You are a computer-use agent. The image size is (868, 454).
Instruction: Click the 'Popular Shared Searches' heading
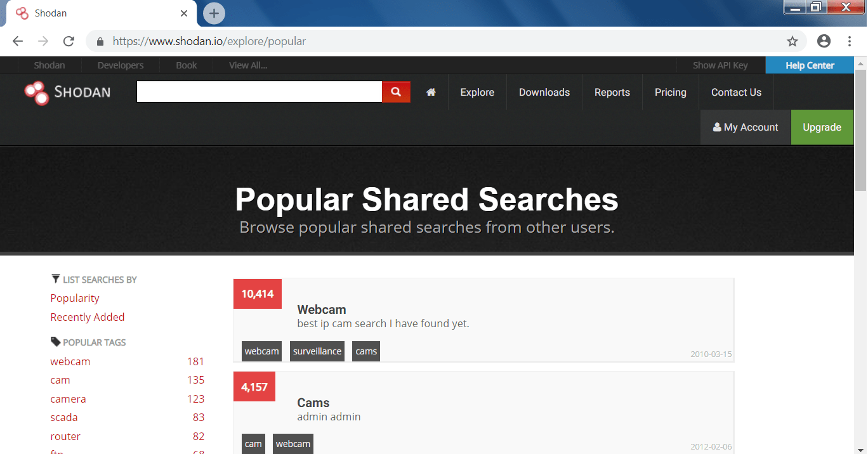(x=426, y=199)
